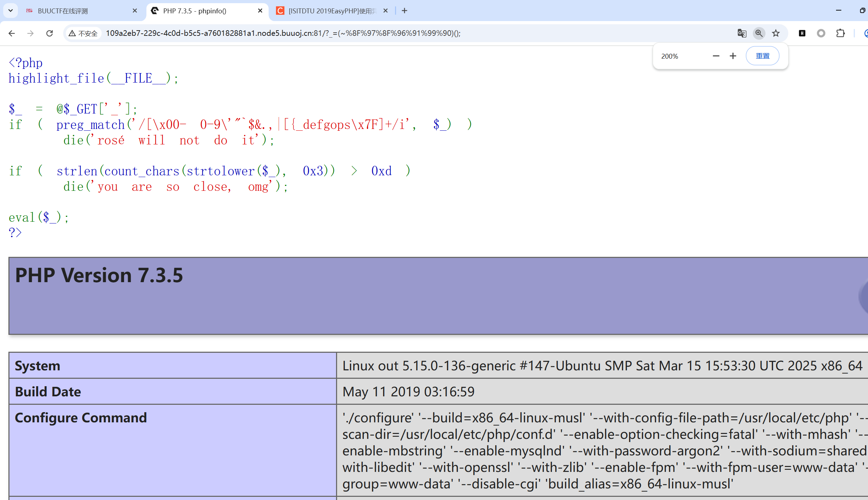Image resolution: width=868 pixels, height=500 pixels.
Task: Close the PHP 7.3.5 phpinfo tab
Action: (x=260, y=11)
